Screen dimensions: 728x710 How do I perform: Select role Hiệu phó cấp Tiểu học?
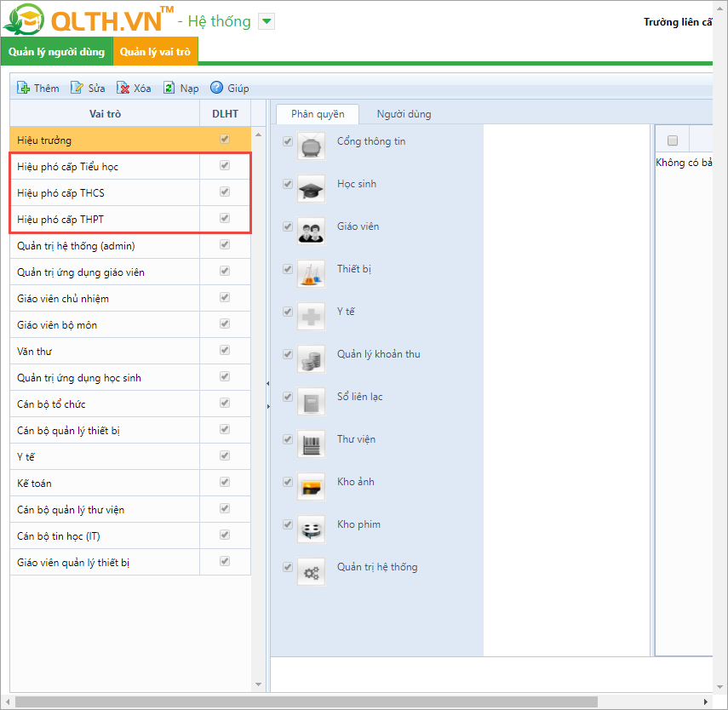point(130,167)
